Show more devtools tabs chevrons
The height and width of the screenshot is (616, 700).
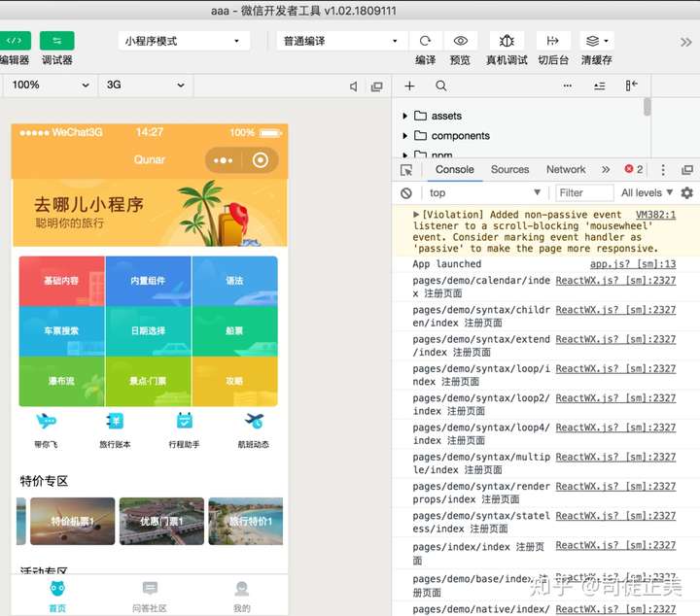(606, 169)
